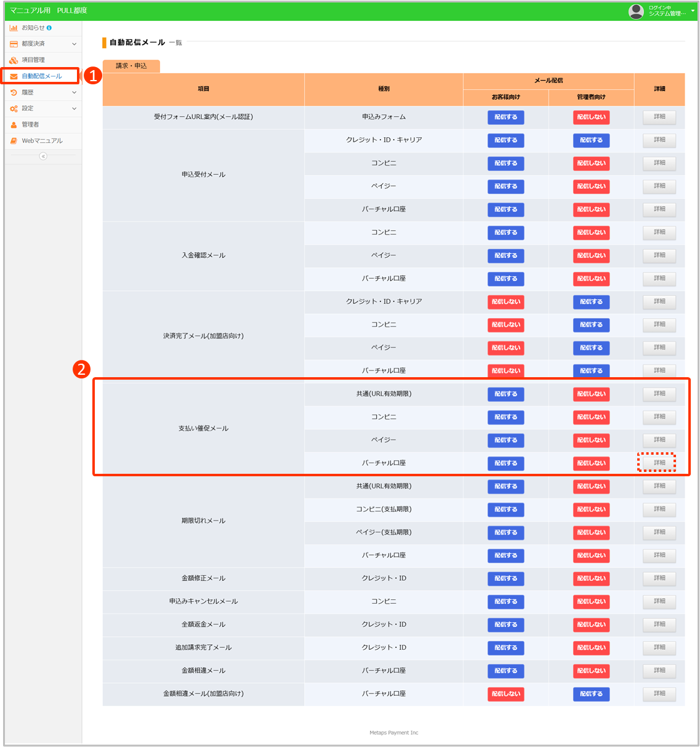This screenshot has width=700, height=747.
Task: Select the 管理者 person icon
Action: pyautogui.click(x=12, y=124)
